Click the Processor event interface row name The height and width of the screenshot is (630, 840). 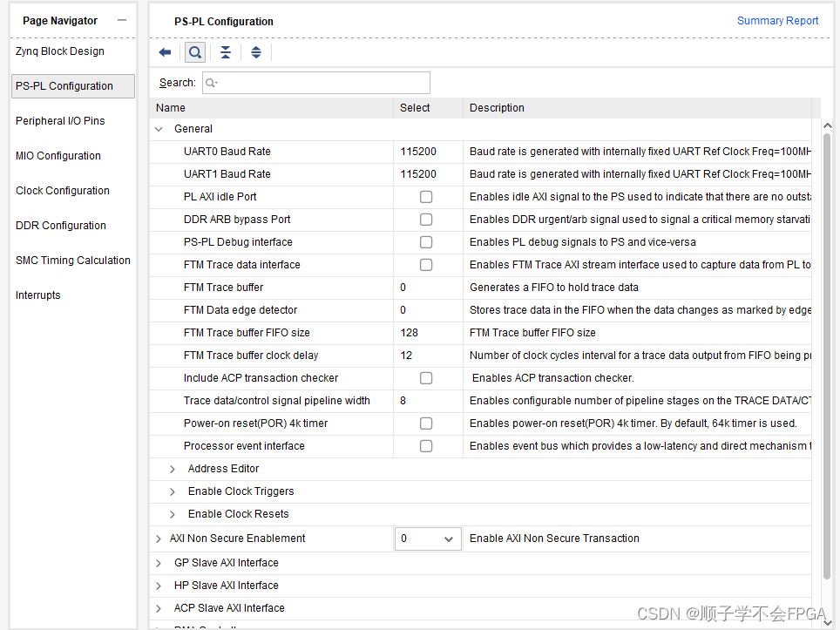[x=244, y=446]
